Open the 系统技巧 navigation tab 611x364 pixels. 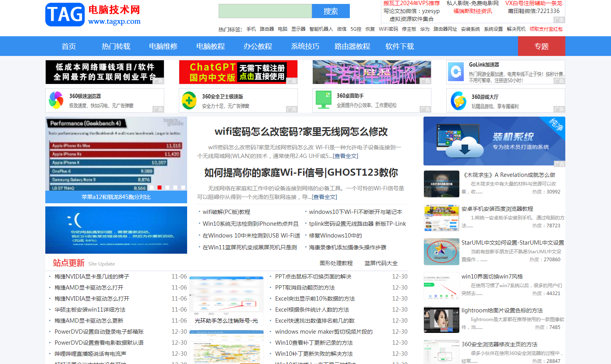click(305, 46)
